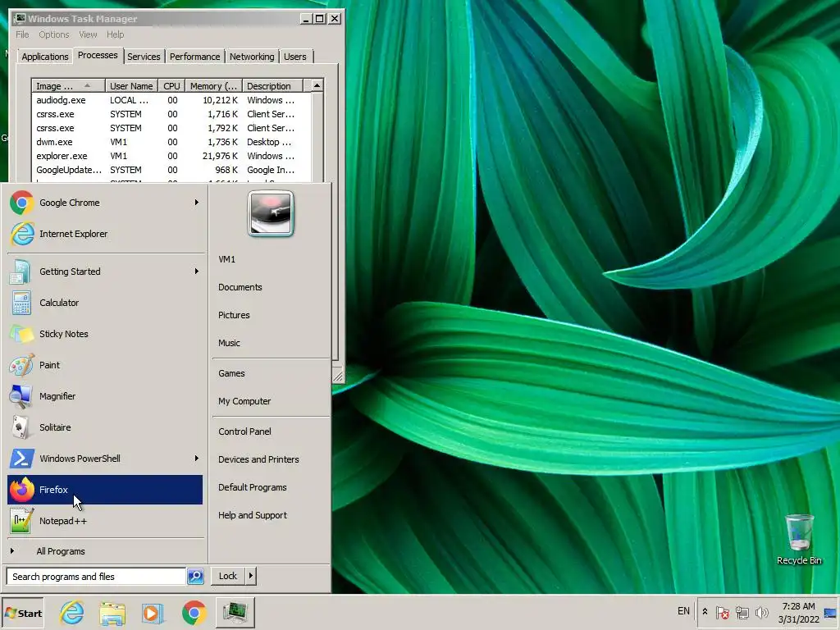Viewport: 840px width, 630px height.
Task: Open Magnifier from Start menu
Action: click(x=105, y=396)
